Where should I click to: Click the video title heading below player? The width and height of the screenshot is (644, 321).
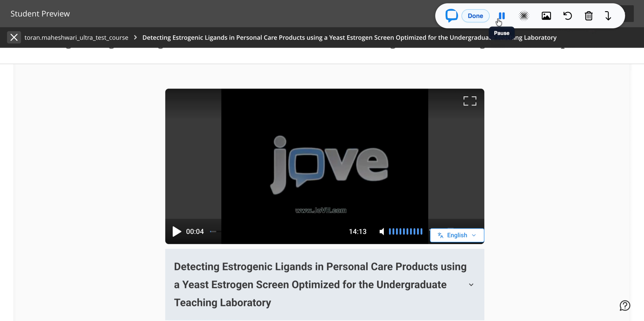click(320, 285)
